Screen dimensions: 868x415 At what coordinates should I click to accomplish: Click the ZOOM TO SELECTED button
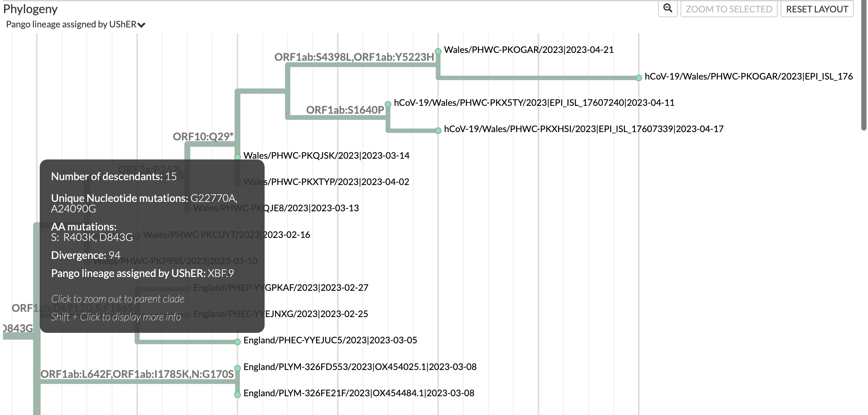tap(728, 9)
